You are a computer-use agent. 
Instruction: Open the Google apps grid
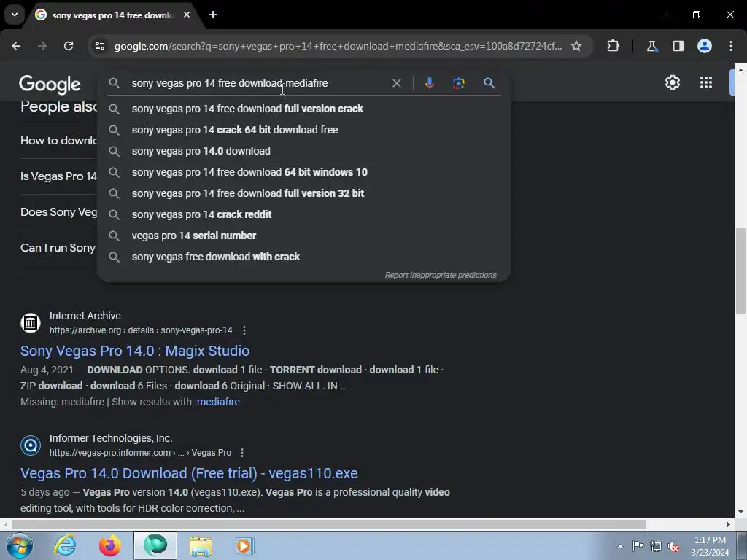706,83
